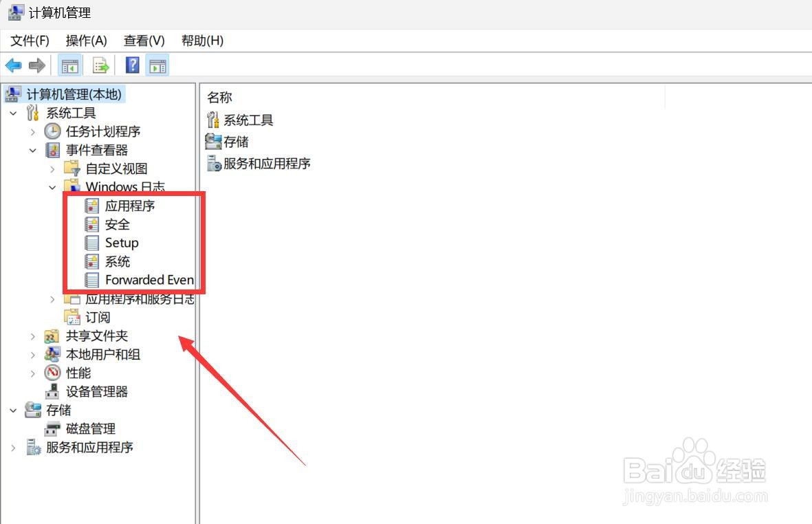Click the 本地用户和组 users icon
The image size is (812, 524).
[52, 355]
